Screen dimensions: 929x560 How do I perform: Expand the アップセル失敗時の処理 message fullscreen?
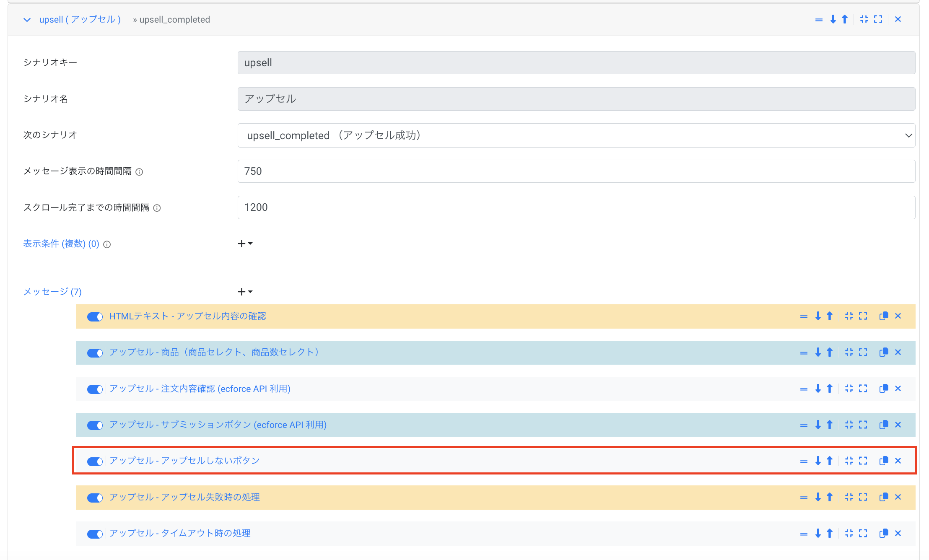pyautogui.click(x=863, y=497)
